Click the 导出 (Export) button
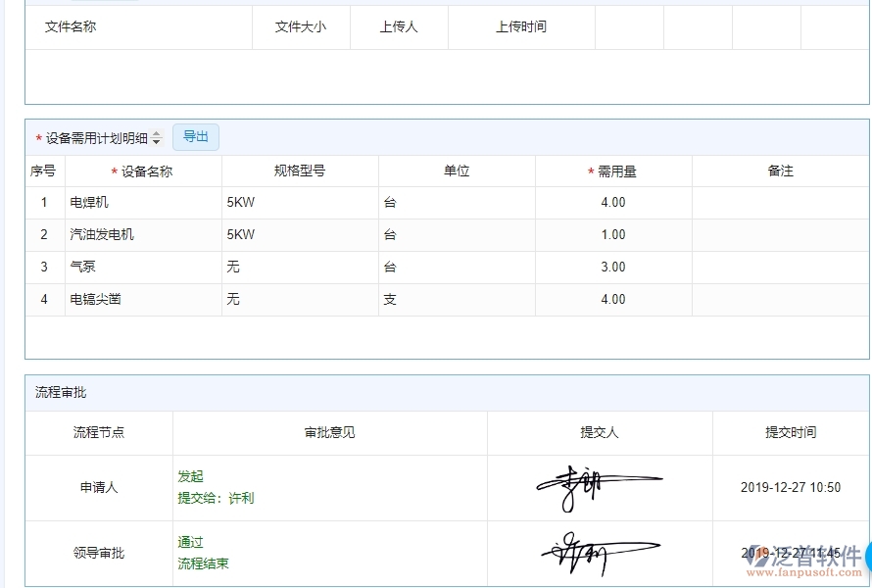The width and height of the screenshot is (872, 588). pyautogui.click(x=195, y=137)
